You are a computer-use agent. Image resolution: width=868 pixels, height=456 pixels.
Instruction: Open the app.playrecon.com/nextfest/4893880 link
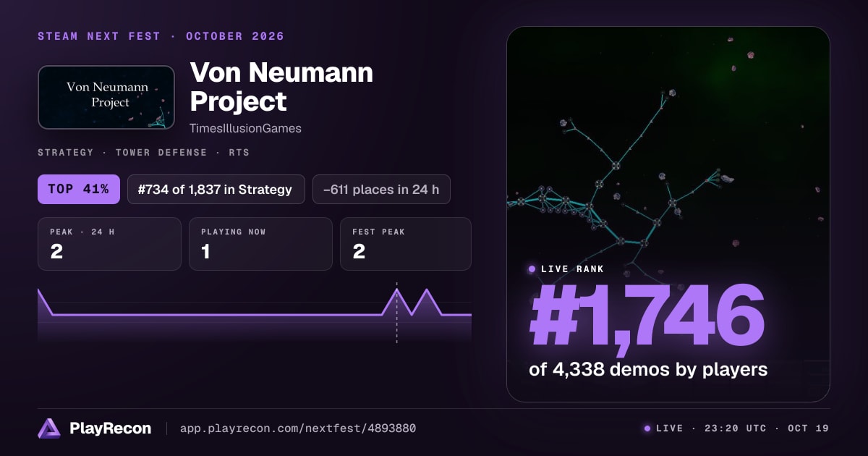[297, 428]
